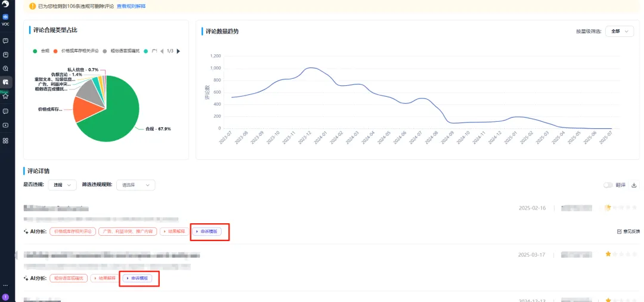Screen dimensions: 644x302
Task: Click the download icon beside the translate toggle
Action: 634,185
